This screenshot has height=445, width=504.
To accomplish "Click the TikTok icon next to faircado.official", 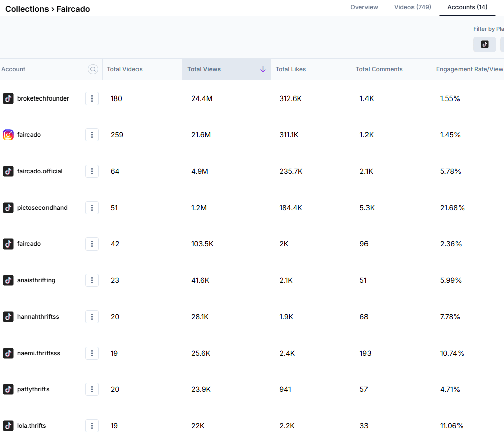I will (8, 171).
